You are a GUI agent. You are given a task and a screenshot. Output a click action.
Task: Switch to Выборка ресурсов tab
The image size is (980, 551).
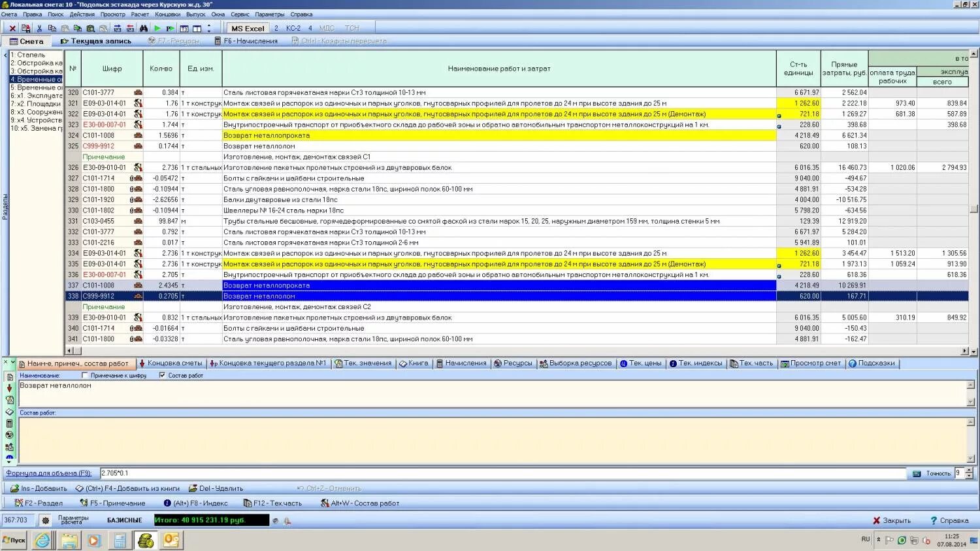(x=576, y=363)
